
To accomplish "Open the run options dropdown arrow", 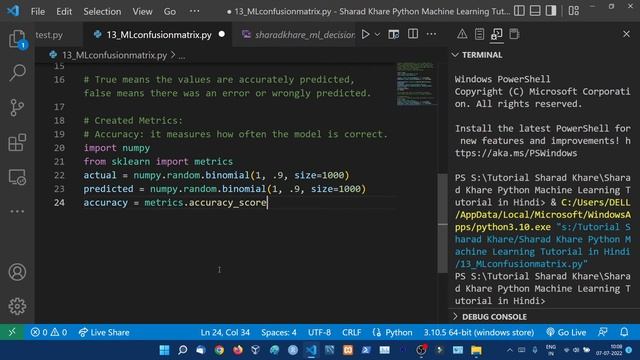I will (x=378, y=35).
